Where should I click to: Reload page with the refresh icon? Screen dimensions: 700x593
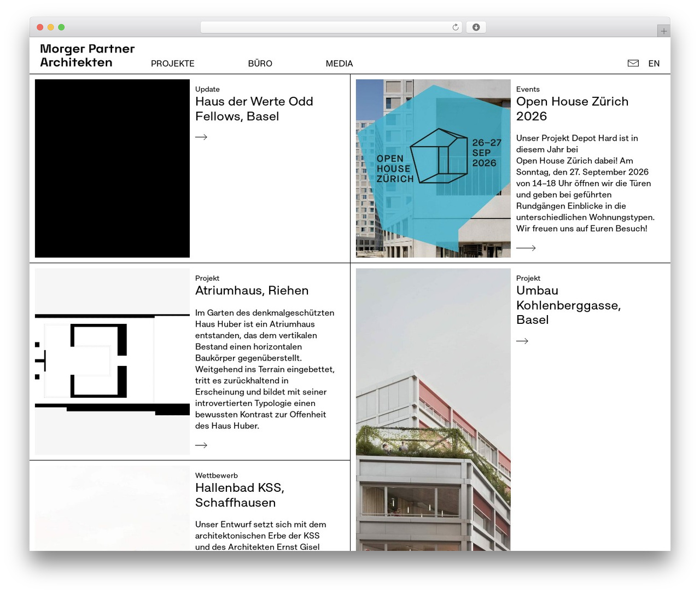point(456,27)
